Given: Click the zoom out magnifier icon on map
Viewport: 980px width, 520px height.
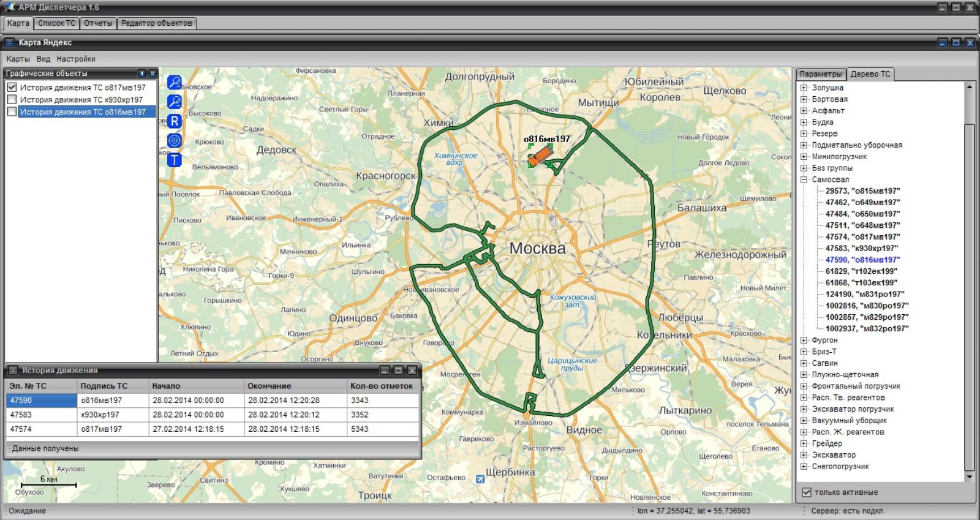Looking at the screenshot, I should pos(175,102).
